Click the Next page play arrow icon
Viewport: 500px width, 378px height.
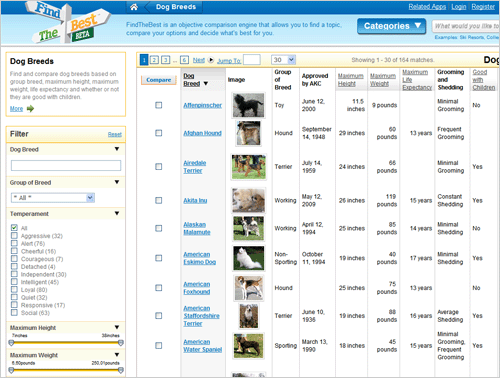(x=211, y=60)
